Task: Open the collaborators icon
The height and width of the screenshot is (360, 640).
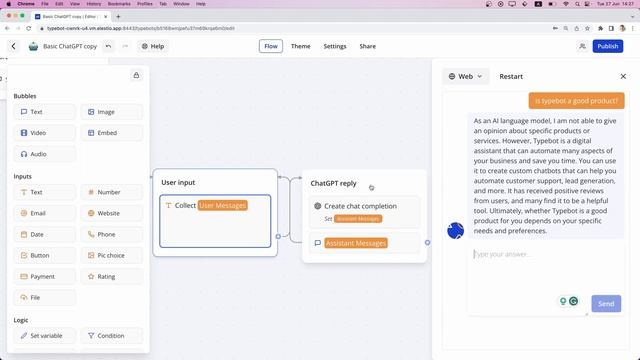Action: [582, 46]
